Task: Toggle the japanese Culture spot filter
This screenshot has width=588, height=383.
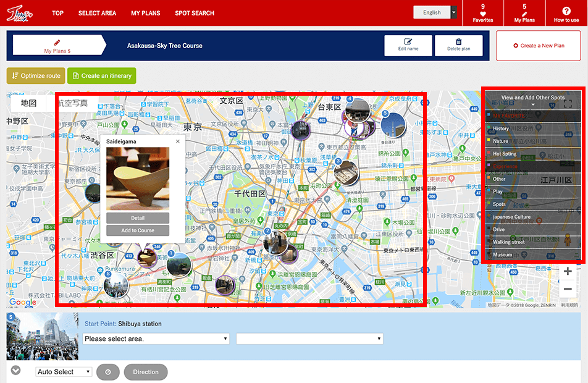Action: pyautogui.click(x=533, y=217)
